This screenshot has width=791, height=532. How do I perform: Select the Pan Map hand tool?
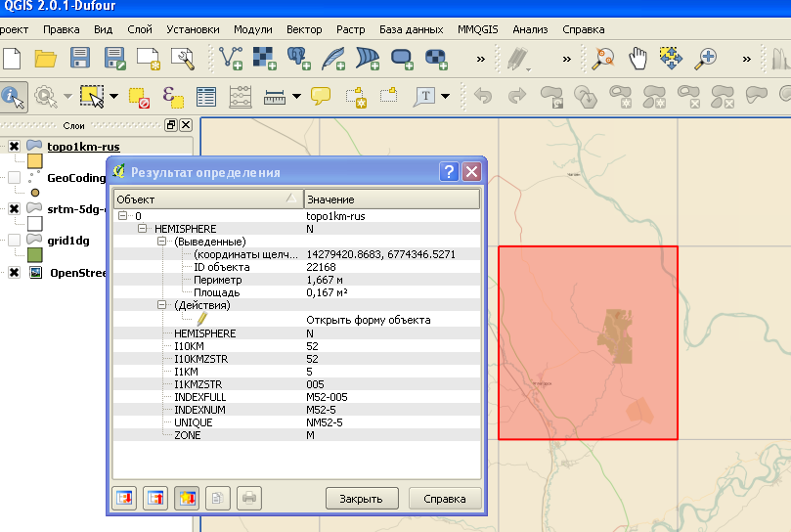pyautogui.click(x=638, y=59)
